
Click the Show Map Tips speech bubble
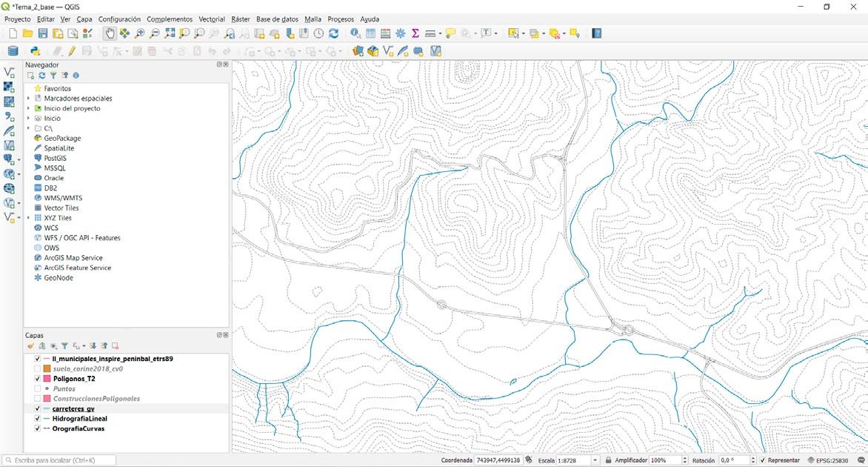[450, 34]
